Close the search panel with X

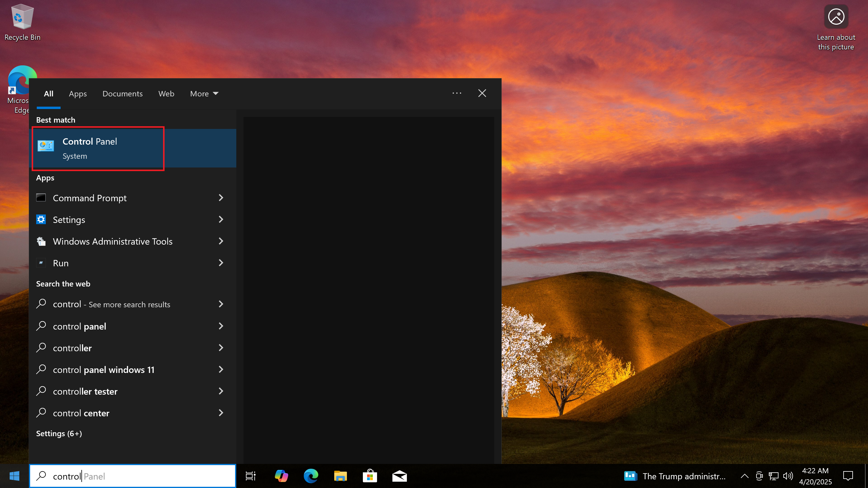(x=482, y=93)
